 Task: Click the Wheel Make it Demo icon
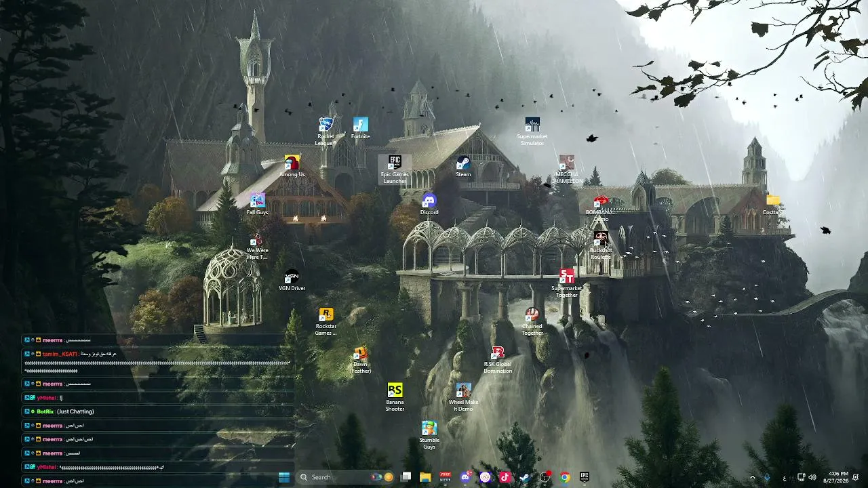click(x=463, y=397)
